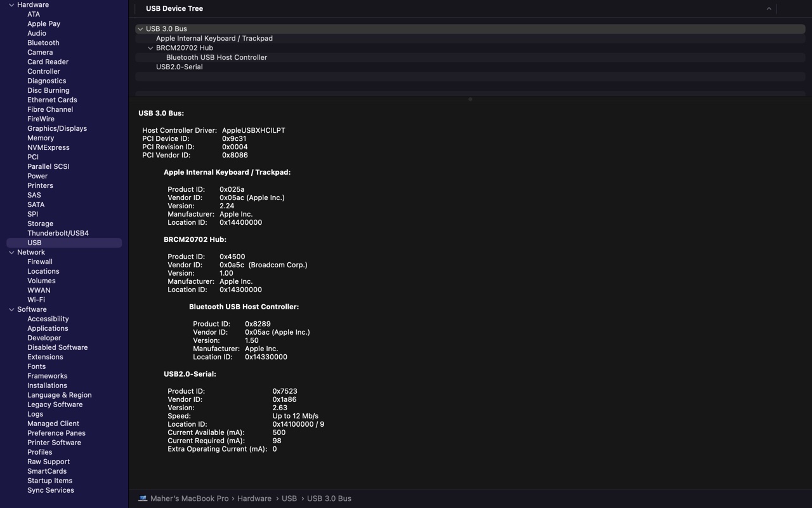Open Bluetooth in the sidebar

pyautogui.click(x=43, y=43)
